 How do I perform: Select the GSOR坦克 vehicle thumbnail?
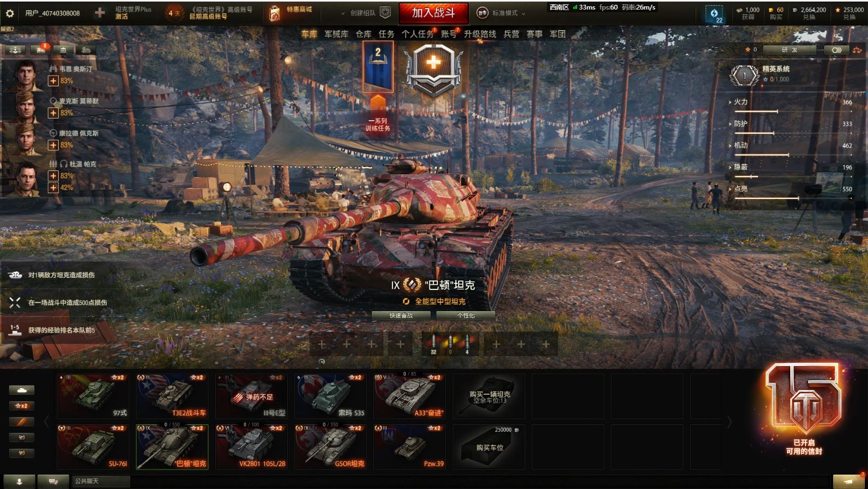point(331,447)
